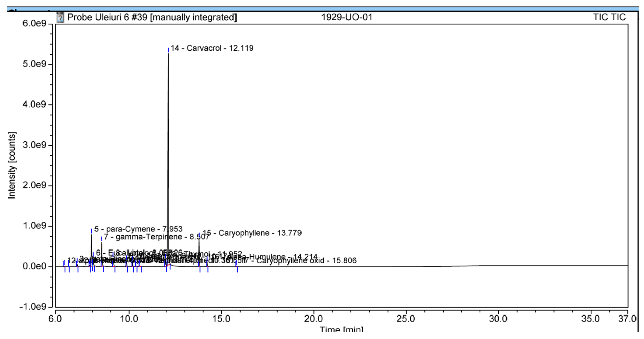This screenshot has width=644, height=339.
Task: Click the document icon beside Probe Uleiuri title
Action: tap(60, 17)
